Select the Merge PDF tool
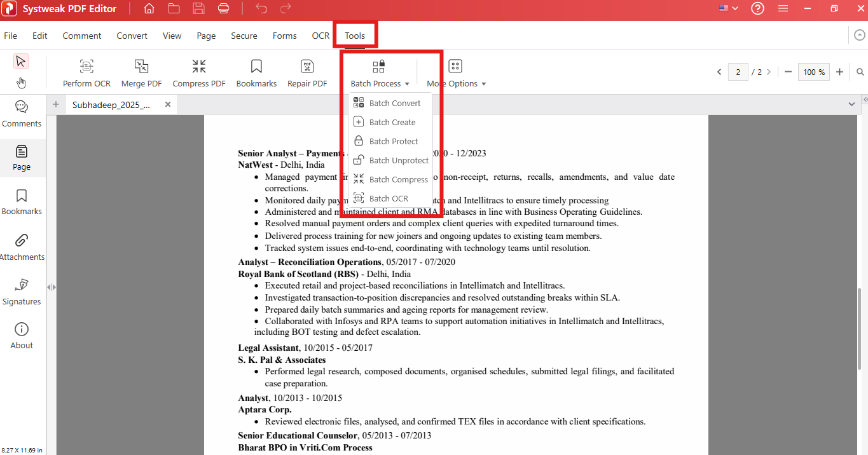The width and height of the screenshot is (868, 455). point(141,73)
